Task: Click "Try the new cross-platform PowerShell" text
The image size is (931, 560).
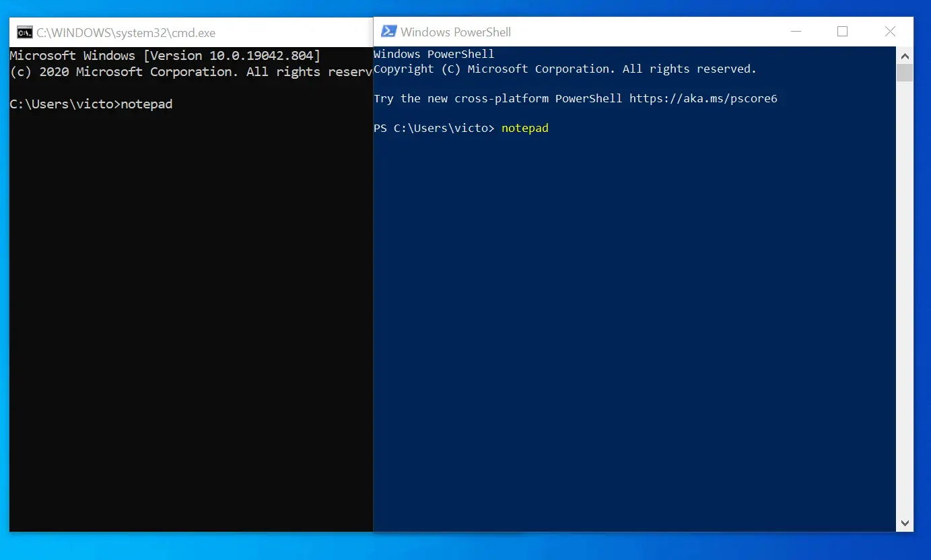Action: coord(498,99)
